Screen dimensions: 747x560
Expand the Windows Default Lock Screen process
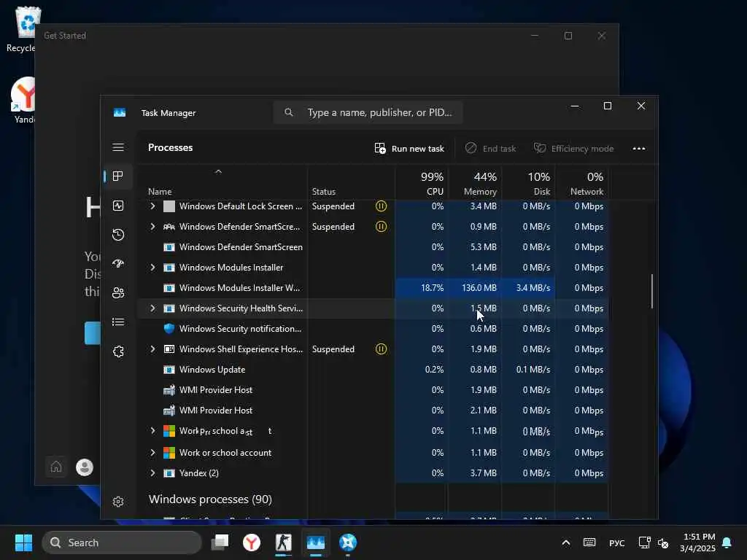coord(152,206)
